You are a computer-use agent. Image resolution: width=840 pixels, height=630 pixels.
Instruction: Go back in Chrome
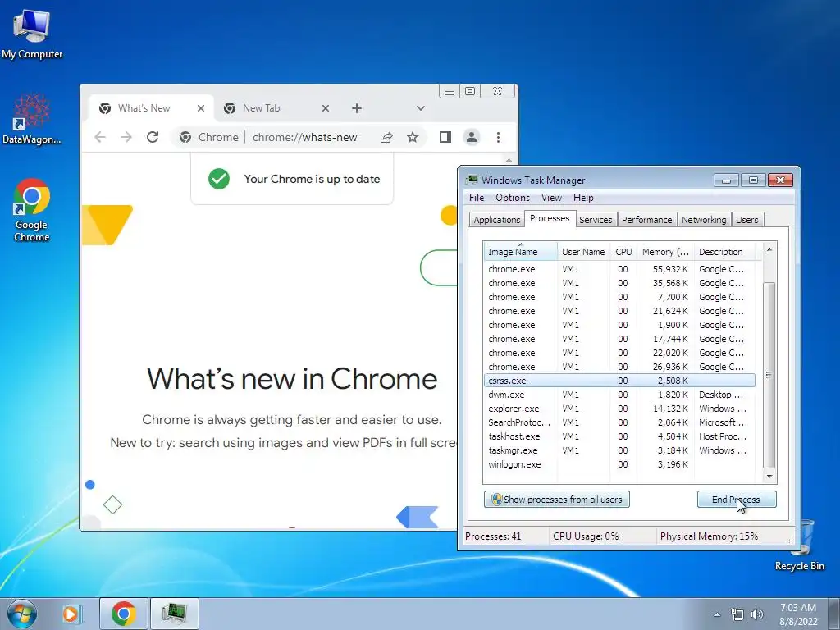tap(100, 137)
